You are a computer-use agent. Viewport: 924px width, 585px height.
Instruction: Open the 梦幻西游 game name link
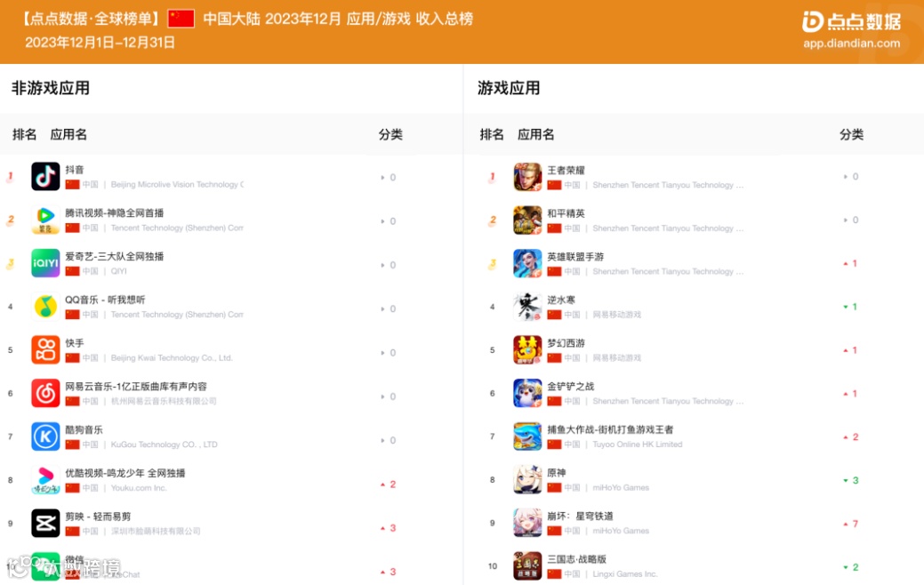tap(566, 343)
